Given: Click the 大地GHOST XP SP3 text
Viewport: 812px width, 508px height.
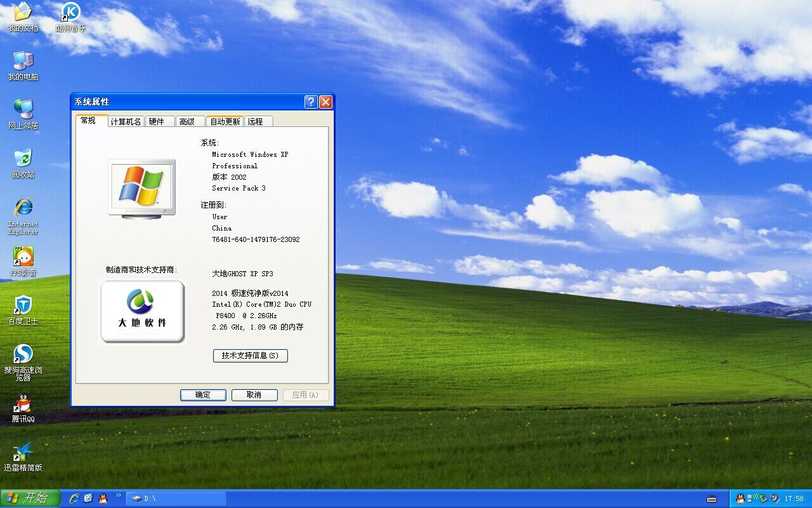Looking at the screenshot, I should (243, 274).
